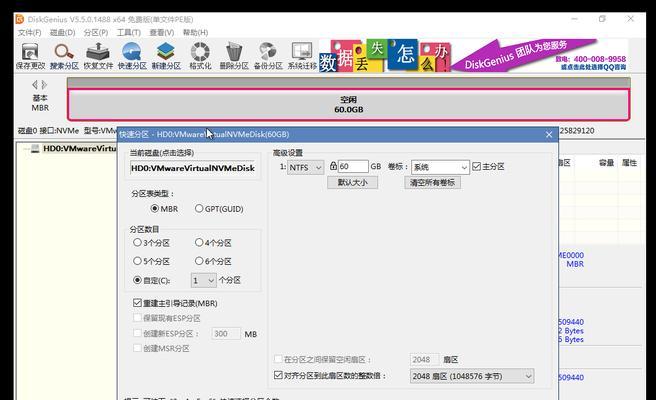Choose the 3 partitions (3个分区) option
This screenshot has height=400, width=656.
point(151,243)
